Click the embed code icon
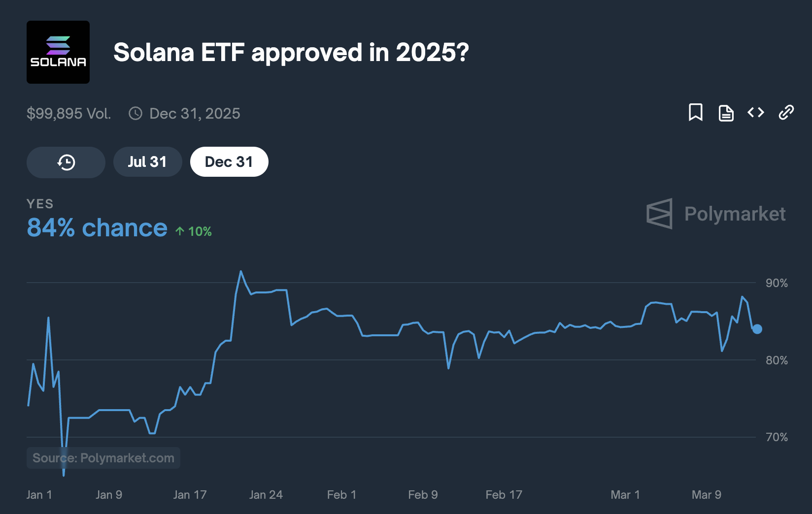The image size is (812, 514). (756, 113)
